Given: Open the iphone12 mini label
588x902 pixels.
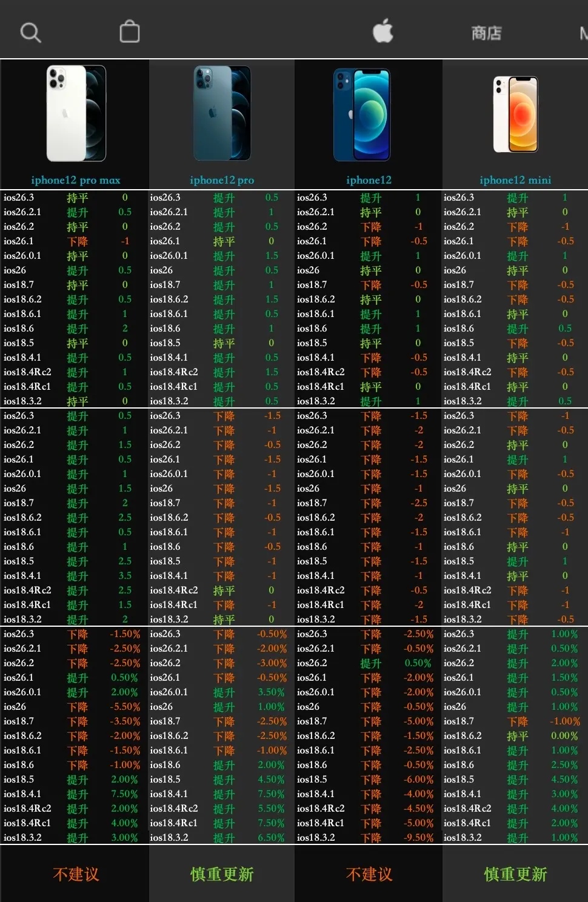Looking at the screenshot, I should click(515, 180).
